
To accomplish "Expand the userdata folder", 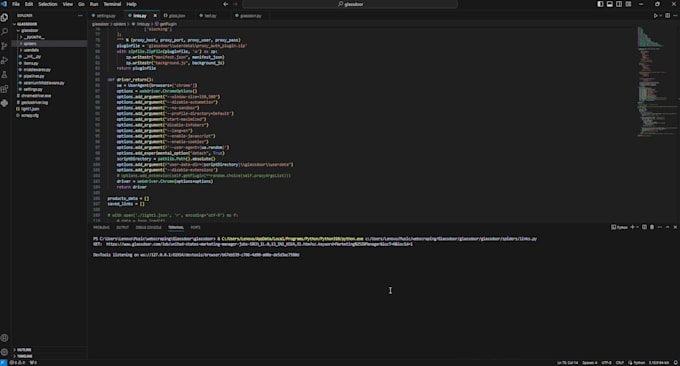I will (49, 50).
